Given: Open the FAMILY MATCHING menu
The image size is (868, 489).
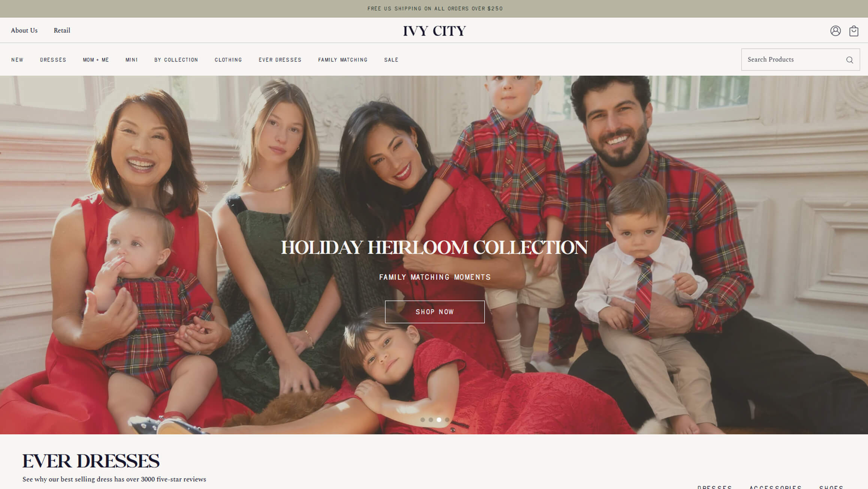Looking at the screenshot, I should 343,60.
